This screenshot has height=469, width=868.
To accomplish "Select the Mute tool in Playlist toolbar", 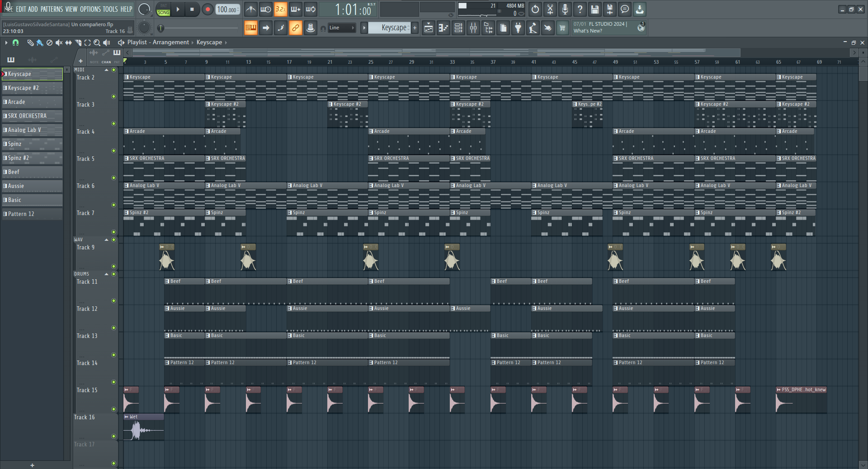I will tap(59, 42).
